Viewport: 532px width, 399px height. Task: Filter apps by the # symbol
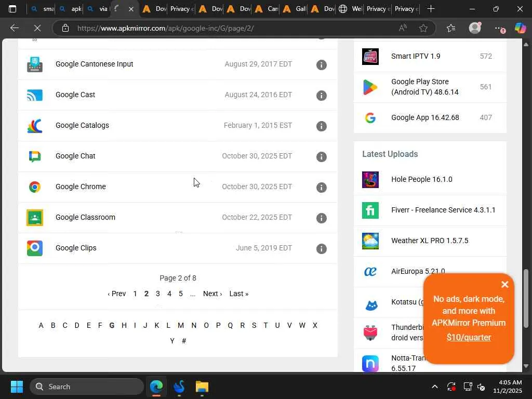184,341
